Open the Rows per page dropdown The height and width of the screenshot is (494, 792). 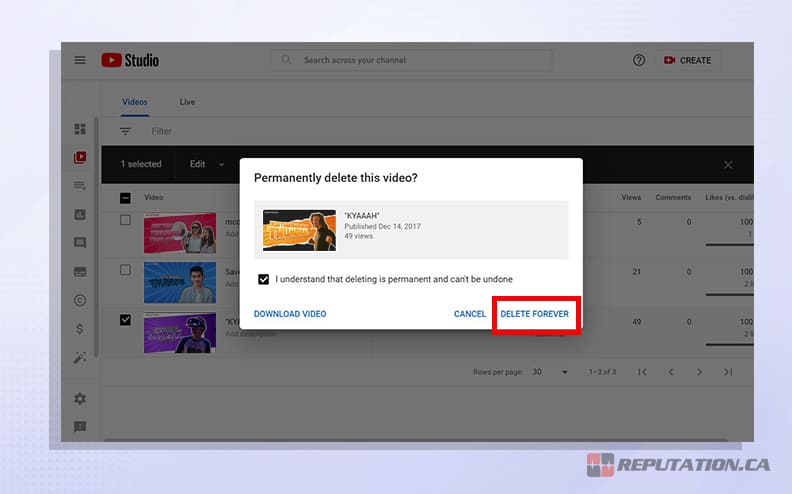pos(550,372)
